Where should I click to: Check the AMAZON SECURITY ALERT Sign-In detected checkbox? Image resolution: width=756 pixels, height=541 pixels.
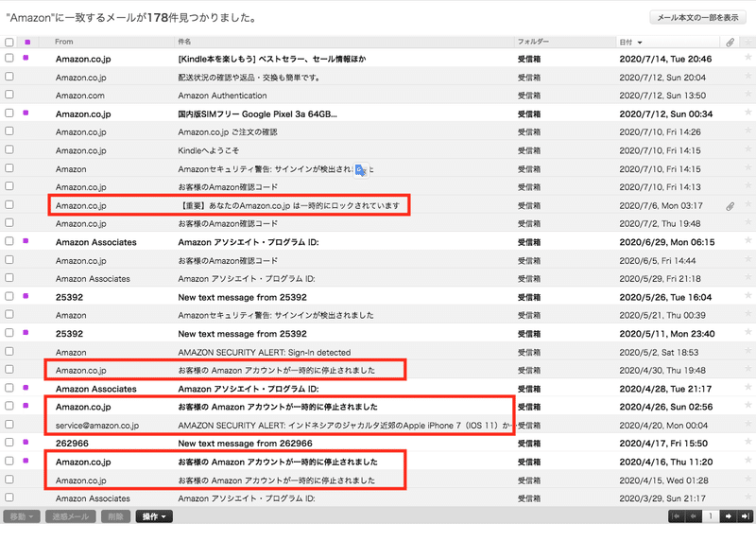(x=9, y=351)
